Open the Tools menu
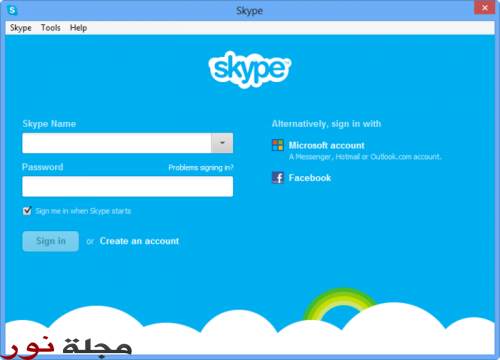Viewport: 500px width, 360px height. (x=51, y=28)
